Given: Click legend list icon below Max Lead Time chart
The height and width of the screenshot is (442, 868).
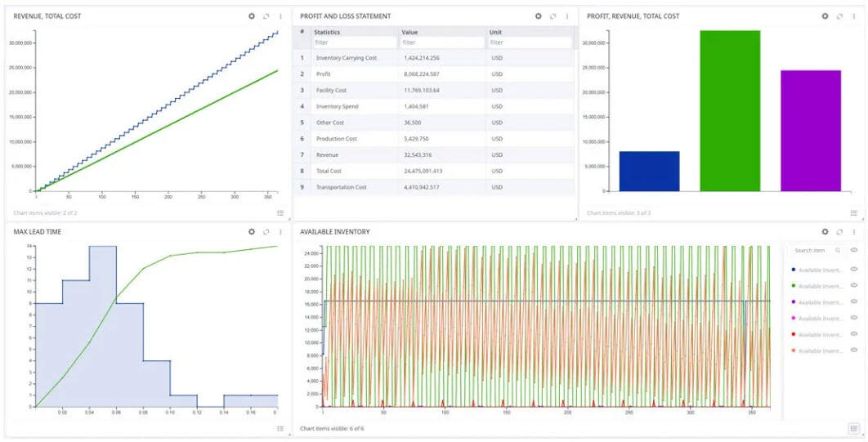Looking at the screenshot, I should tap(280, 428).
